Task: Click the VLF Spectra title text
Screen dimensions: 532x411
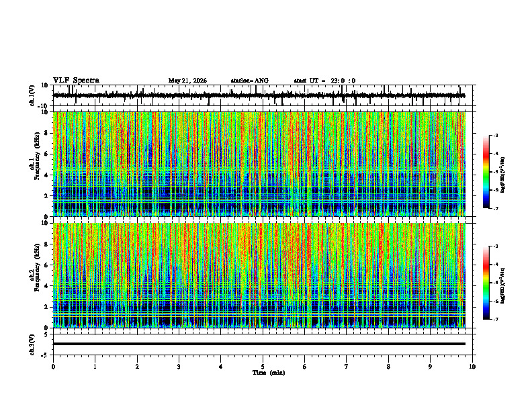Action: (76, 81)
